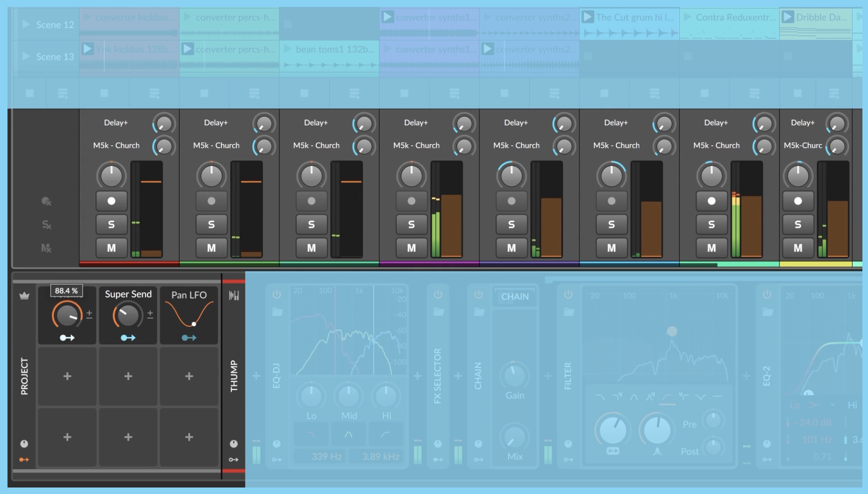Click the bars icon atop THUMP device
Screen dimensions: 868x494
pos(234,295)
